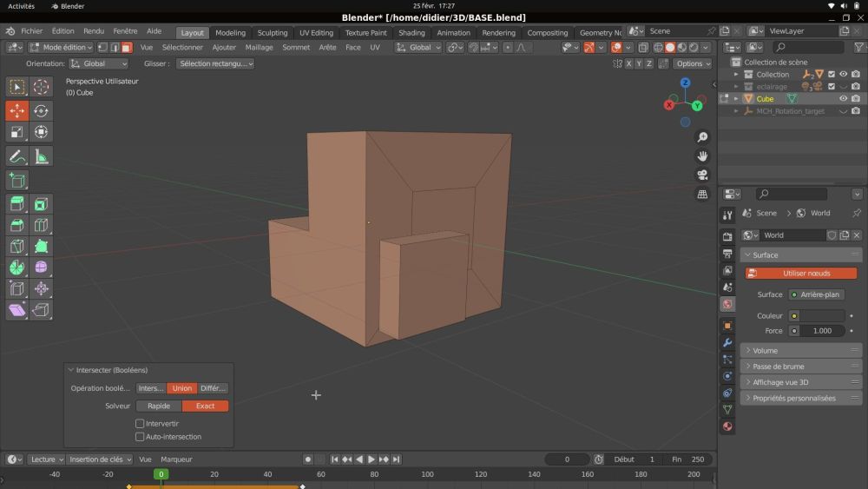This screenshot has width=868, height=489.
Task: Choose the Spin tool
Action: point(16,267)
